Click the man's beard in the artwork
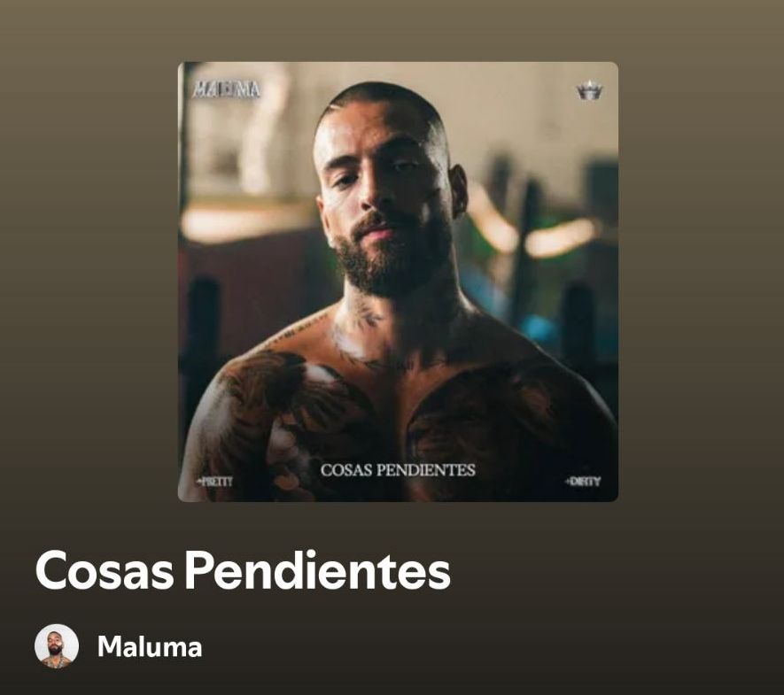Image resolution: width=784 pixels, height=695 pixels. 387,259
